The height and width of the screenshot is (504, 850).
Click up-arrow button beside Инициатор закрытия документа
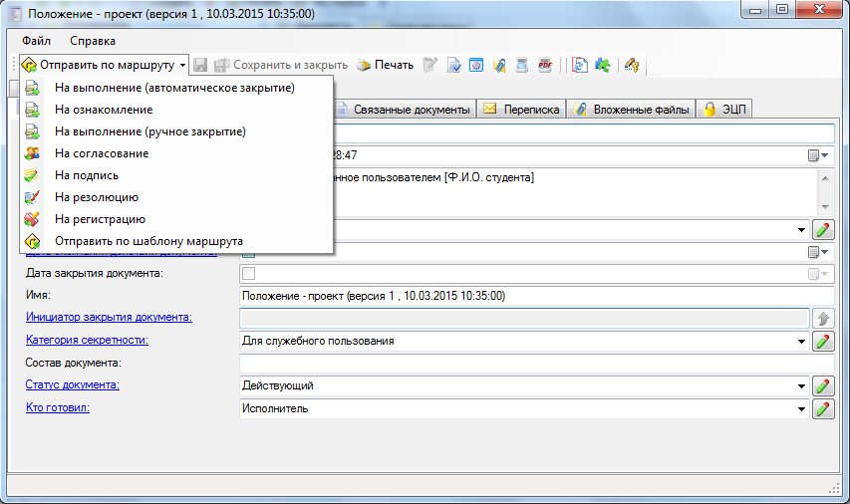823,318
